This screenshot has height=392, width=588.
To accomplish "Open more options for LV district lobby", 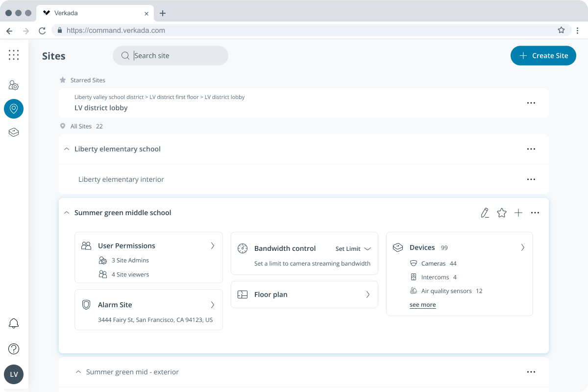I will click(531, 103).
